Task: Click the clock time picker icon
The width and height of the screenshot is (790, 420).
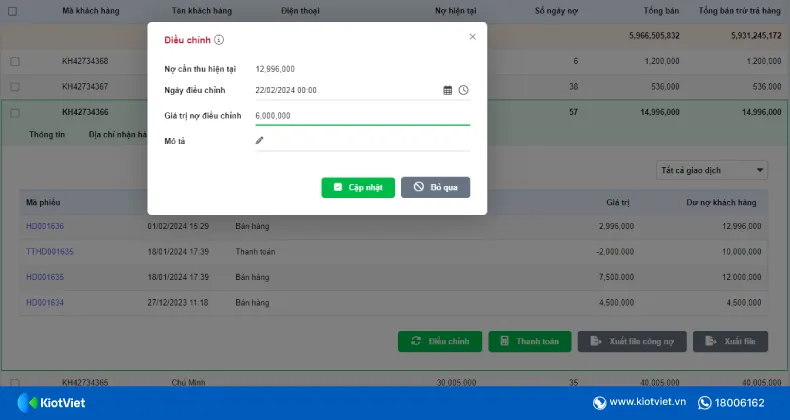Action: tap(463, 90)
